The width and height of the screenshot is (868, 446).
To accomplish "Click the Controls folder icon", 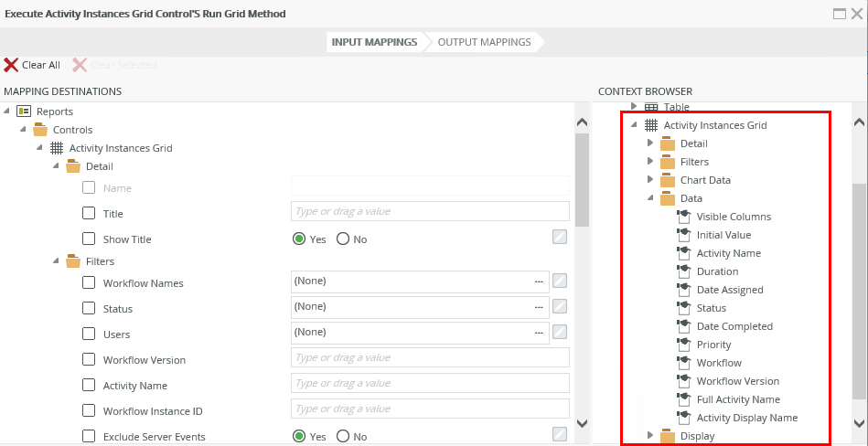I will pos(40,130).
